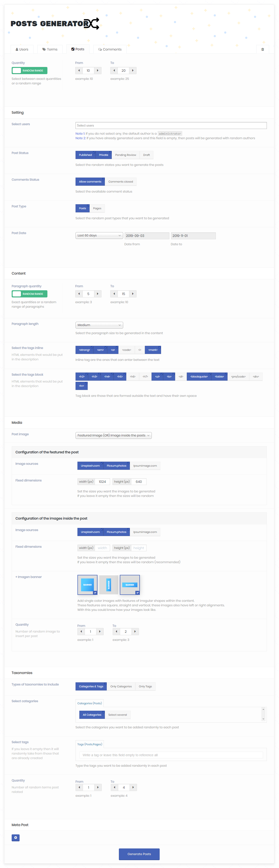
Task: Switch to the Users tab
Action: (x=22, y=50)
